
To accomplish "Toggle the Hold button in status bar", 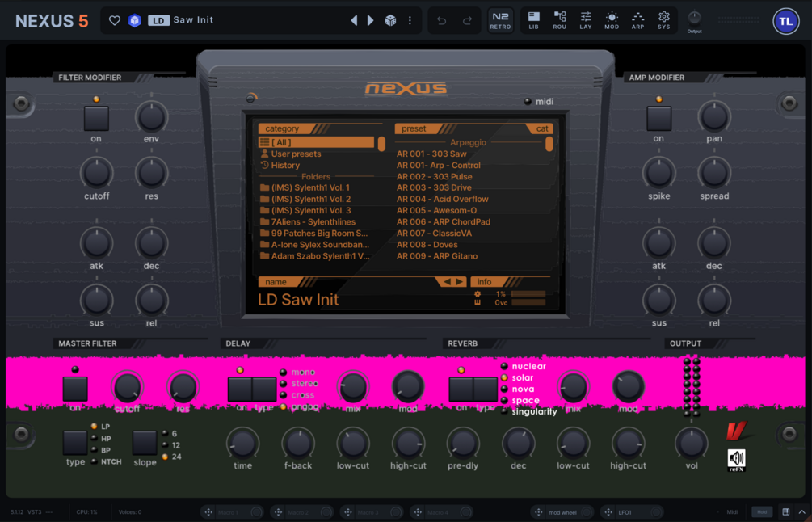I will click(762, 512).
